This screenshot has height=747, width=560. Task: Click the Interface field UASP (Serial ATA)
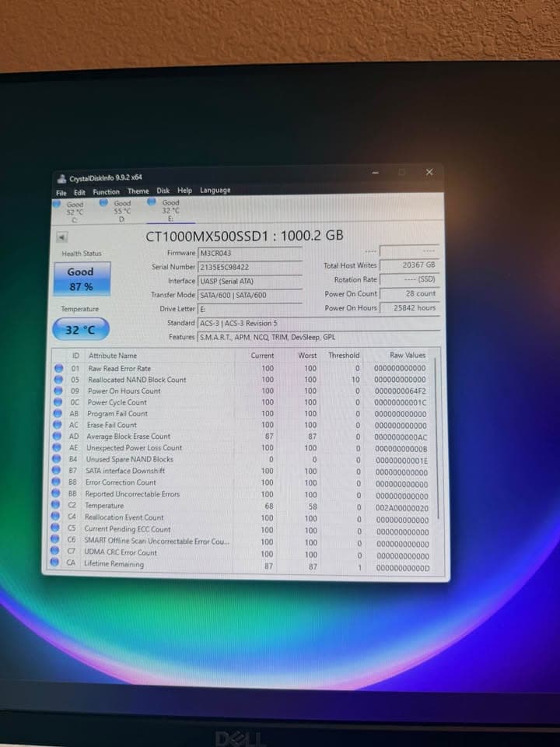[250, 281]
